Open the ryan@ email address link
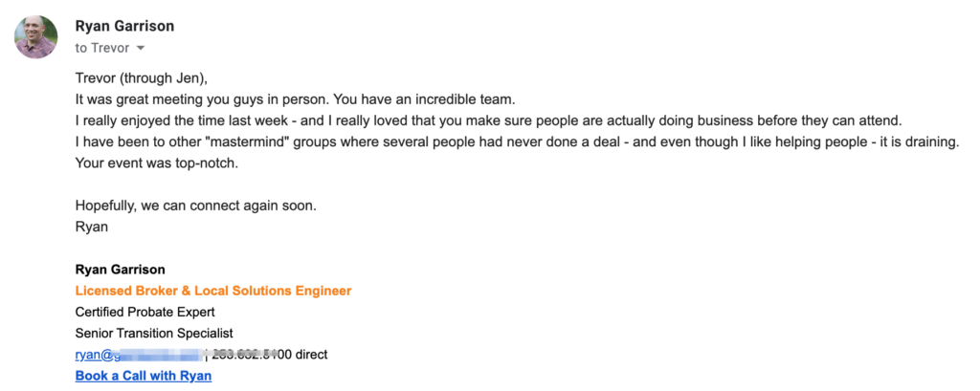The width and height of the screenshot is (980, 391). click(139, 355)
